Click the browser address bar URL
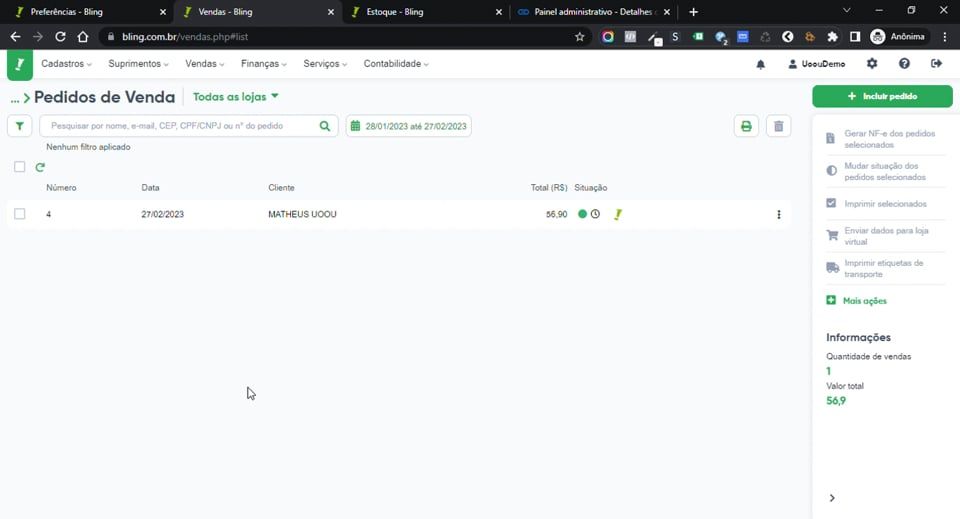 pyautogui.click(x=184, y=37)
